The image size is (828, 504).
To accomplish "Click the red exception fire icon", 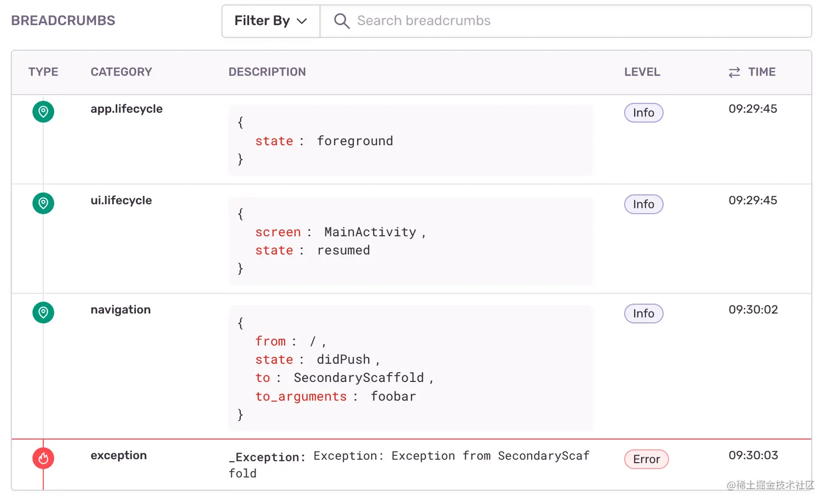I will tap(43, 458).
